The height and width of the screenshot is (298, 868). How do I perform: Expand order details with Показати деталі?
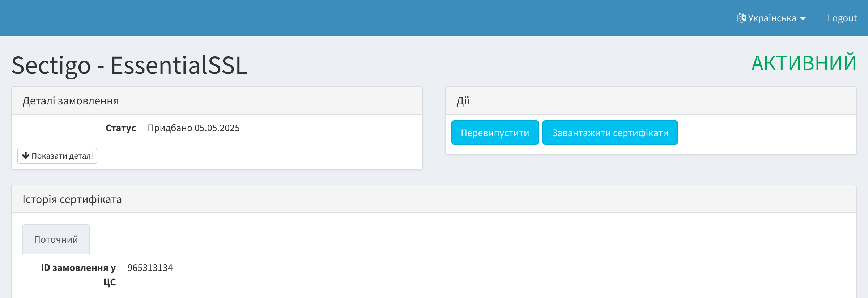point(57,156)
